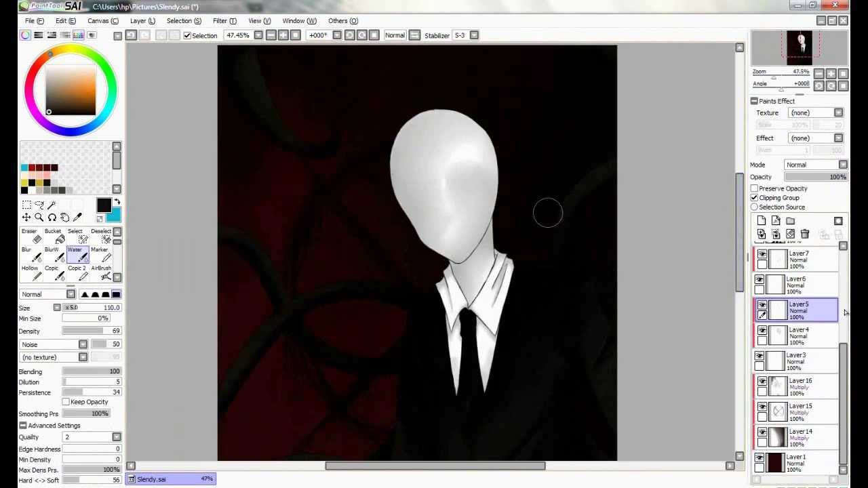The image size is (868, 488).
Task: Adjust the brush Density slider
Action: (x=92, y=331)
